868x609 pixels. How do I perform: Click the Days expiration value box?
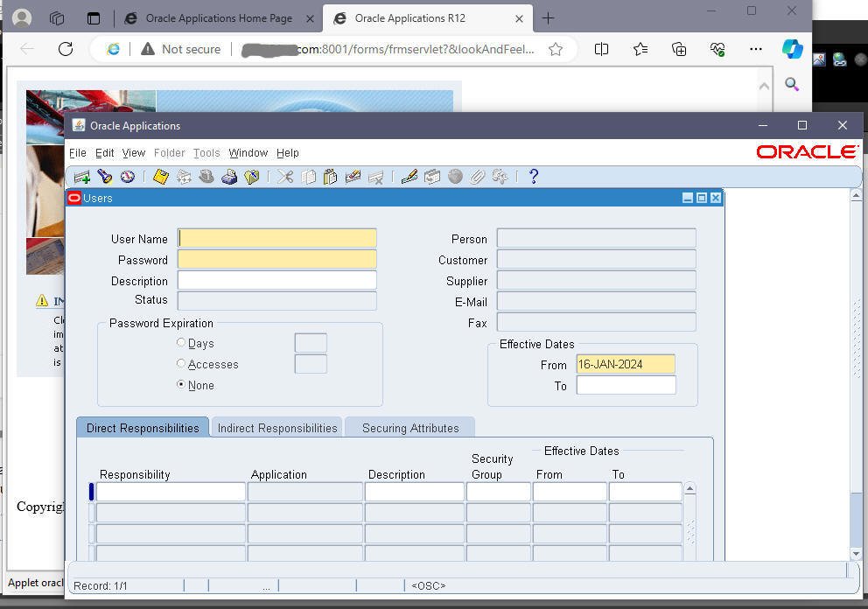(311, 343)
